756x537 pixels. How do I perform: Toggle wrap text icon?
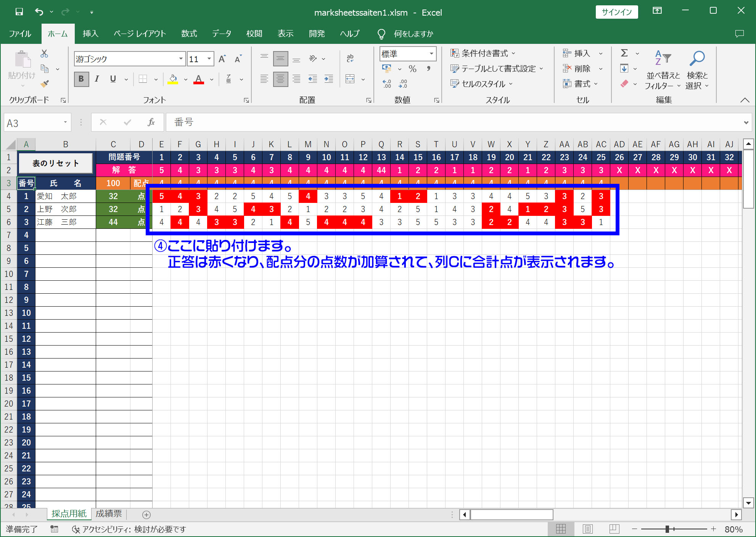tap(350, 58)
